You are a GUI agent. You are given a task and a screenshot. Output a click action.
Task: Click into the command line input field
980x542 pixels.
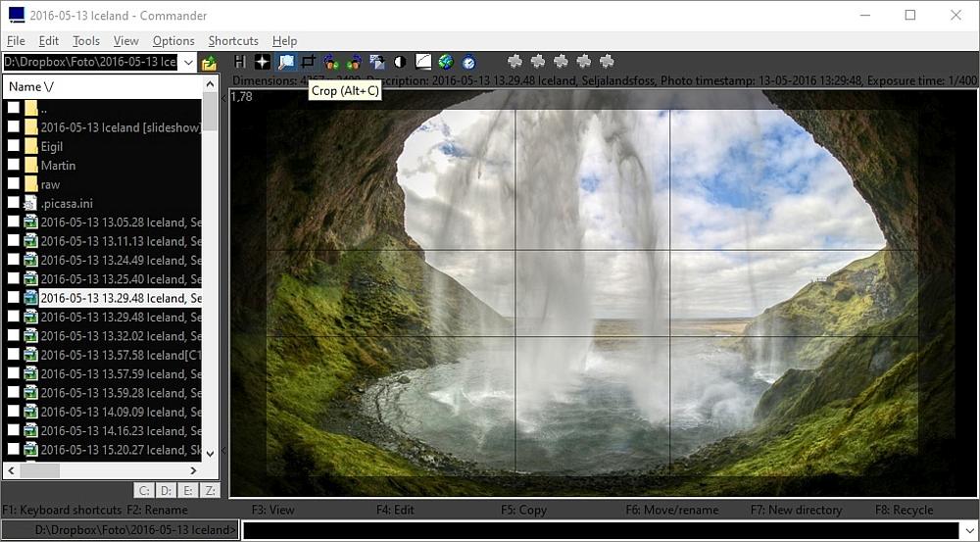[x=600, y=530]
